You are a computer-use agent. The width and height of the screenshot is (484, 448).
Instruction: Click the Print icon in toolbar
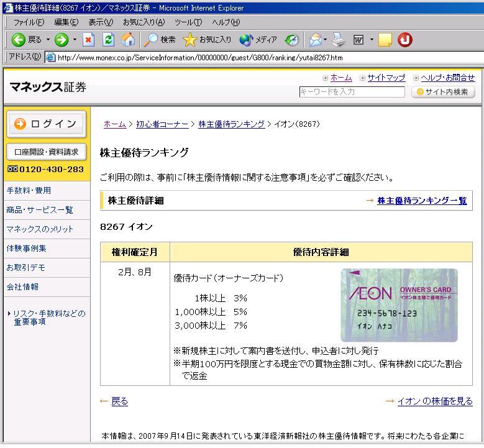tap(338, 40)
